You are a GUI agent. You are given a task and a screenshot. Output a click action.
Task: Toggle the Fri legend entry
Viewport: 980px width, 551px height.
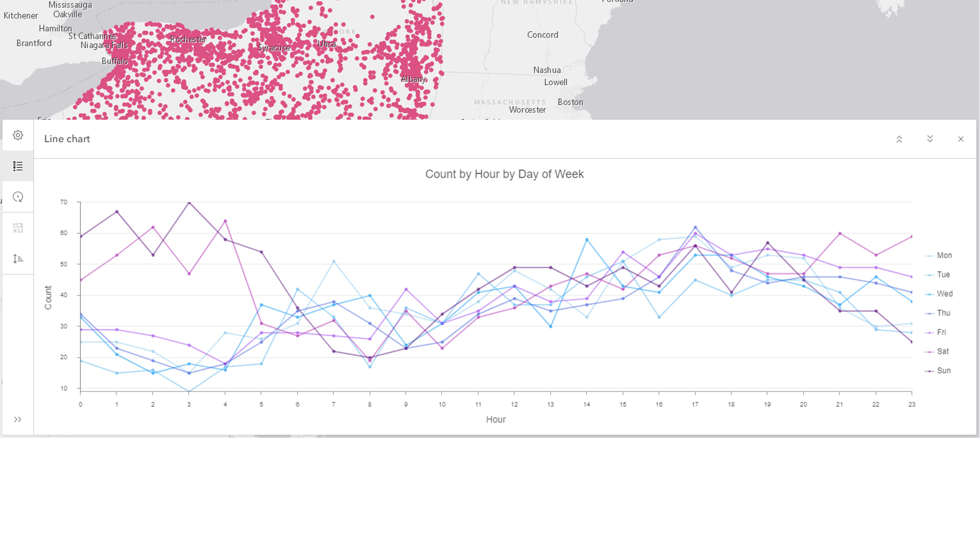click(x=941, y=332)
